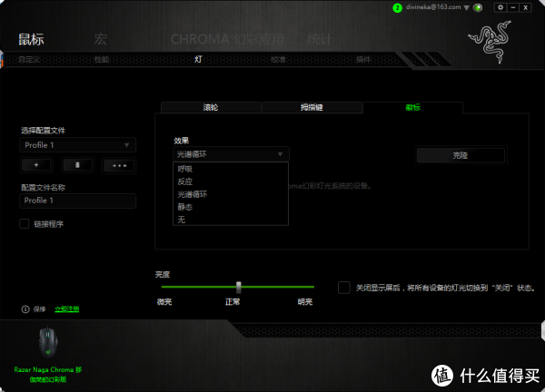Click the green online status indicator icon
The height and width of the screenshot is (392, 545).
(x=478, y=7)
